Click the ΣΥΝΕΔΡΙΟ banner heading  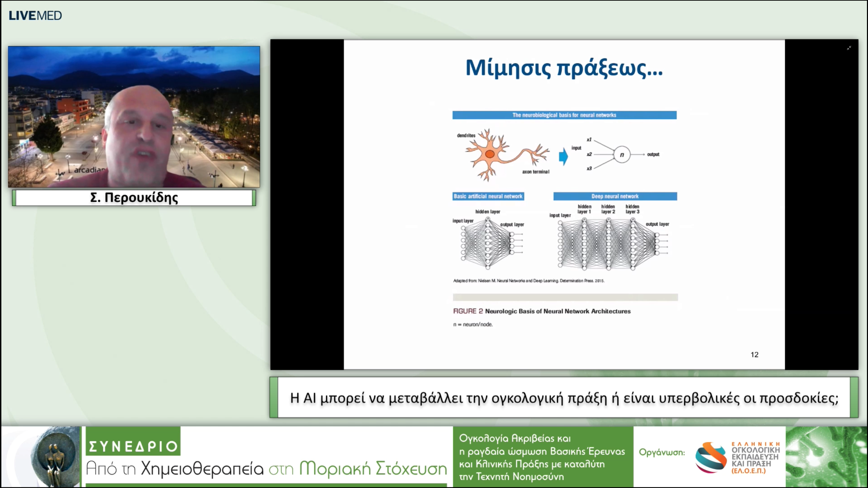point(132,446)
